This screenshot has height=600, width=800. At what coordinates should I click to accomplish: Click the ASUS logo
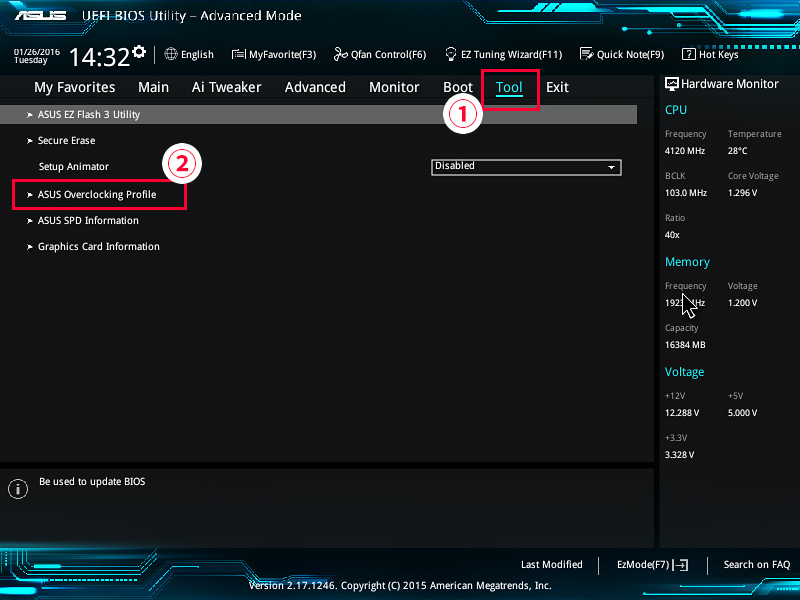coord(40,15)
